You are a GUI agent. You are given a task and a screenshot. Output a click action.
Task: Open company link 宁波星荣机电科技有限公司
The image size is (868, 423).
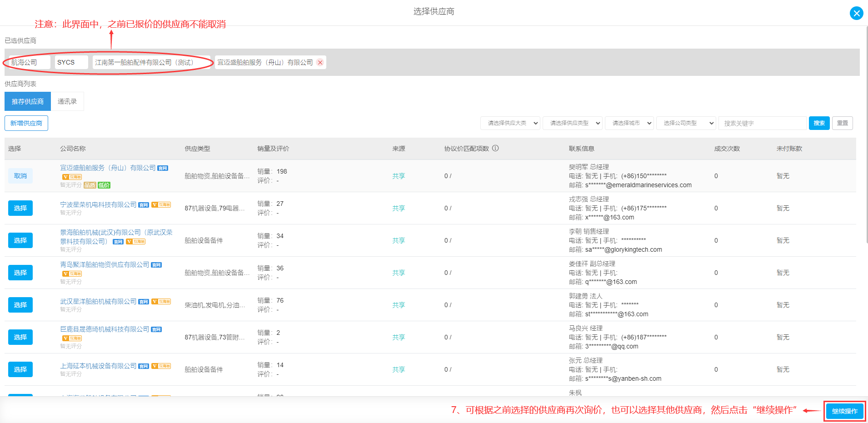pyautogui.click(x=98, y=204)
